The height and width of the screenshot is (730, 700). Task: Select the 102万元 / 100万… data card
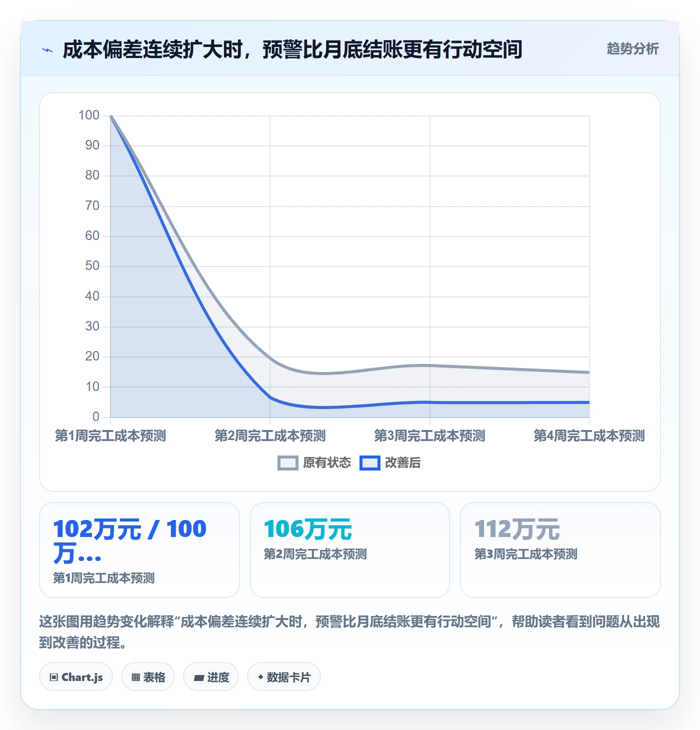139,550
